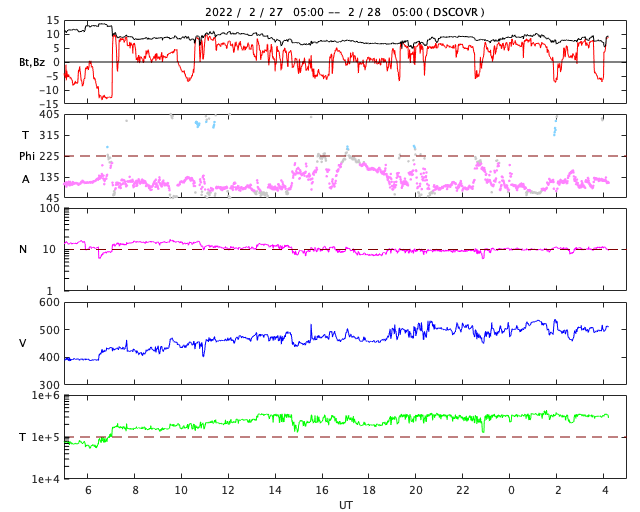640x512 pixels.
Task: Click the "1e+6" temperature tick label
Action: click(x=46, y=395)
